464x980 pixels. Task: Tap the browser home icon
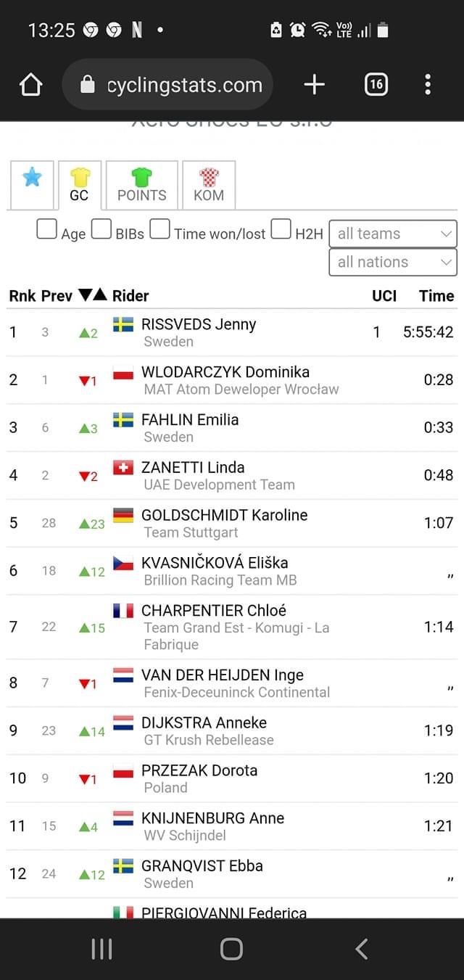tap(31, 85)
